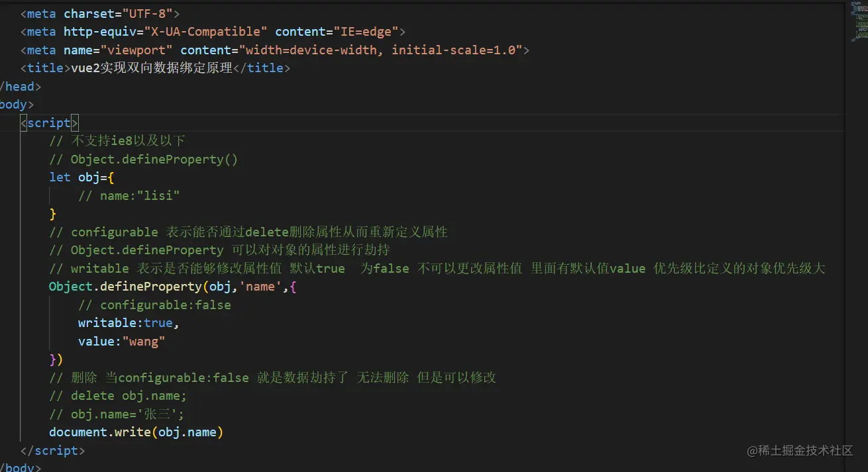This screenshot has height=472, width=868.
Task: Click the closing head tag
Action: click(20, 87)
